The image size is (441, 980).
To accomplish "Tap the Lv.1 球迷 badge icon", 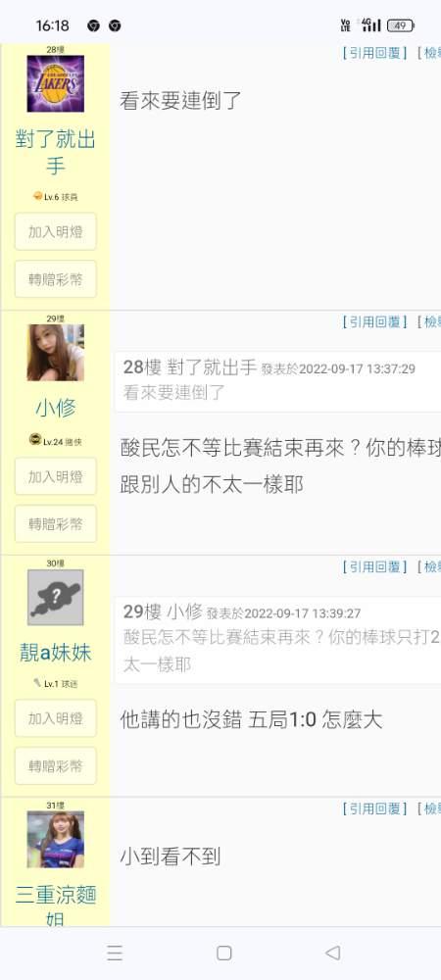I will pyautogui.click(x=37, y=683).
